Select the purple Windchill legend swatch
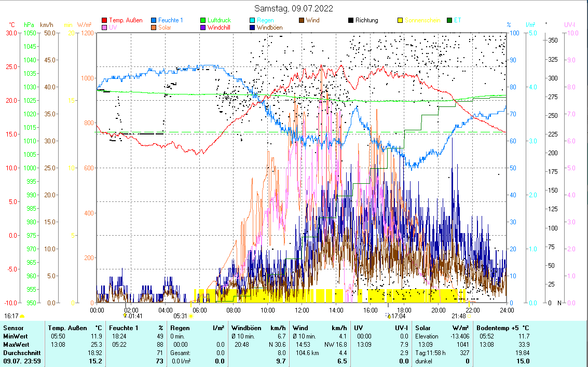Viewport: 588px width, 367px height. pos(203,28)
